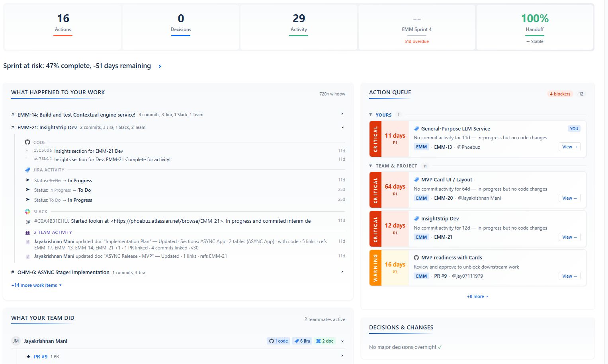Click the GitHub icon on MVP readiness with Cards
This screenshot has width=608, height=364.
point(416,257)
